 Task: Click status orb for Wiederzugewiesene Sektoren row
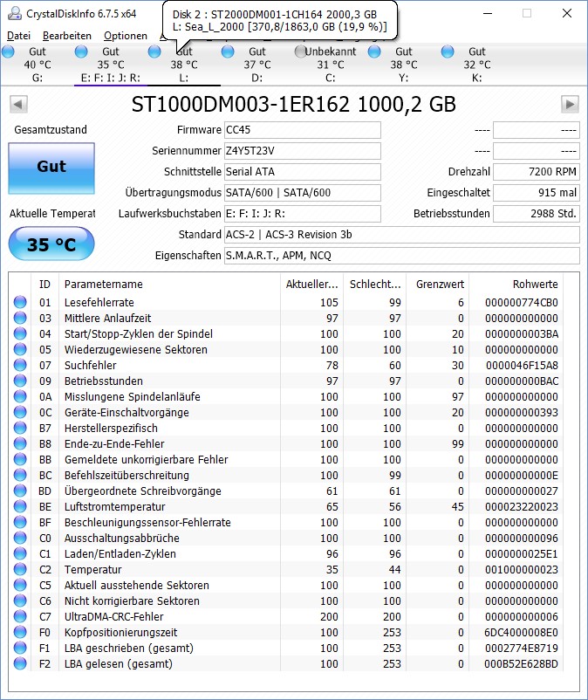click(20, 349)
